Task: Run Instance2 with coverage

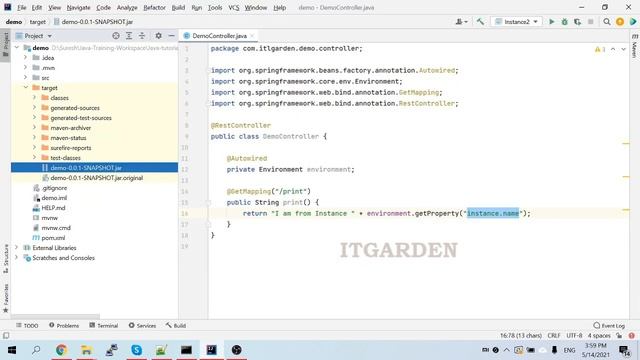Action: [577, 22]
